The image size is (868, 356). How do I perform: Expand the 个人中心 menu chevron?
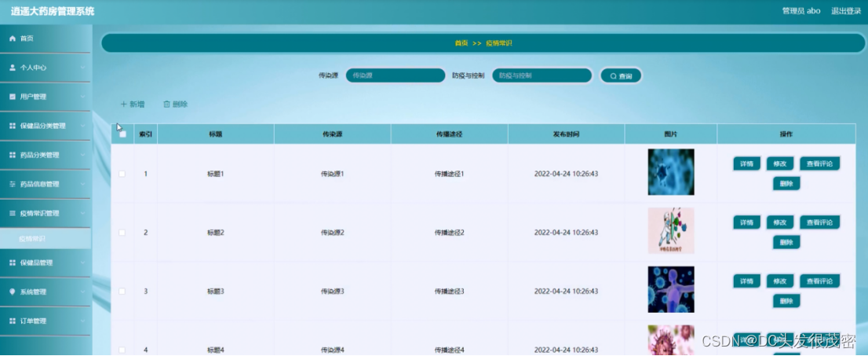pyautogui.click(x=83, y=68)
